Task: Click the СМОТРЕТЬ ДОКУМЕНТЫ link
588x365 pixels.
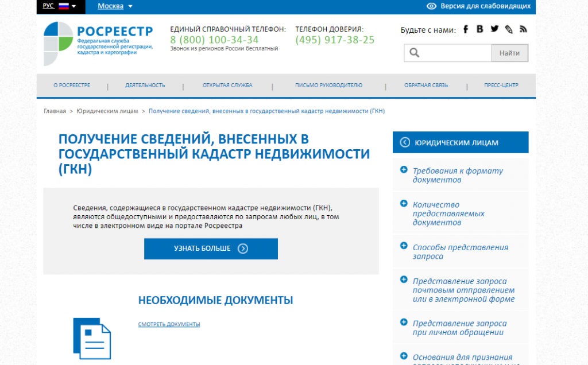Action: pos(169,325)
